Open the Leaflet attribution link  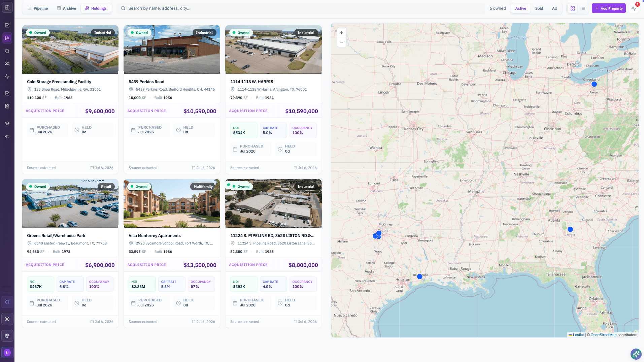pyautogui.click(x=578, y=335)
